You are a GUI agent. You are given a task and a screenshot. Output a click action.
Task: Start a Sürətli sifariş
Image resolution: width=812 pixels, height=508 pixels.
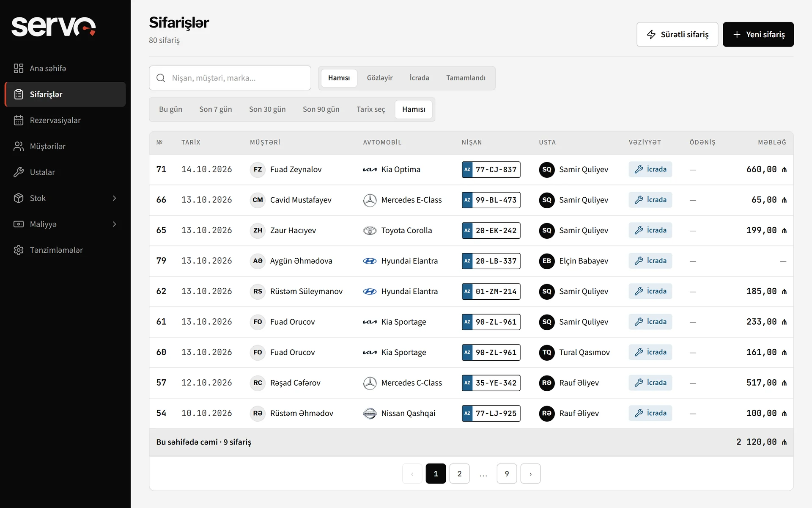(677, 34)
